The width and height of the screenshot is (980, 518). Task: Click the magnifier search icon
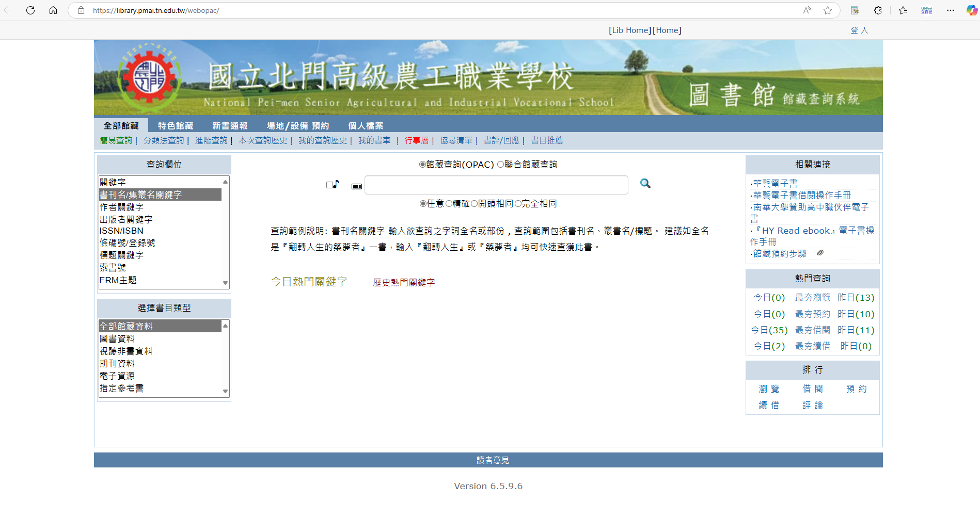pos(644,184)
